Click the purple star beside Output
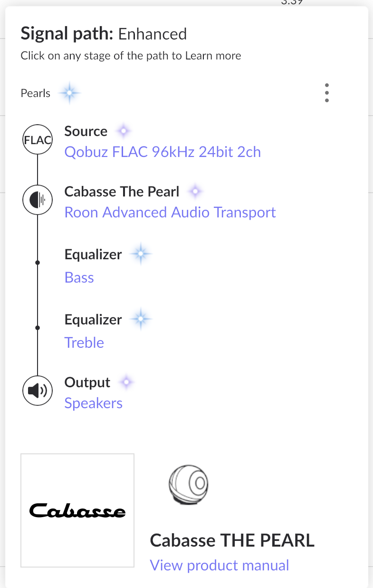 [x=126, y=382]
